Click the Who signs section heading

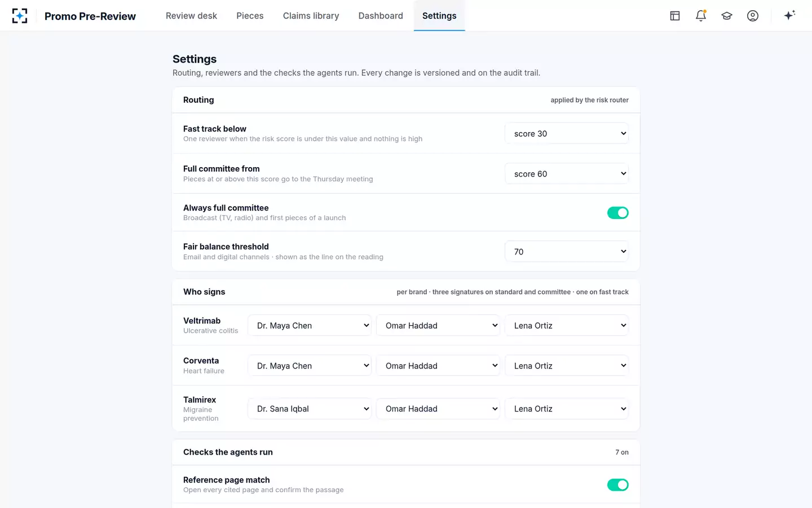click(x=204, y=292)
